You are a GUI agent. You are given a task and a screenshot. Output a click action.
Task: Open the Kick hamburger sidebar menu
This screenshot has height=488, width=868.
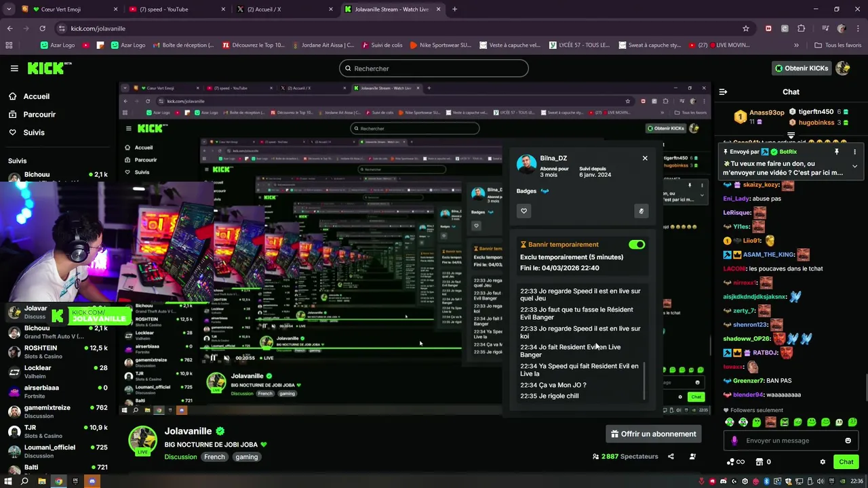(x=14, y=68)
